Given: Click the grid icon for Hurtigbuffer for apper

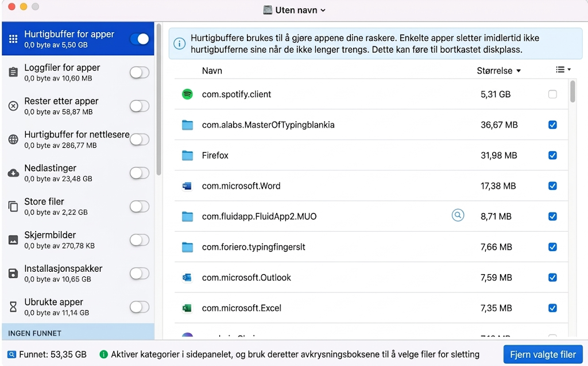Looking at the screenshot, I should (x=13, y=39).
